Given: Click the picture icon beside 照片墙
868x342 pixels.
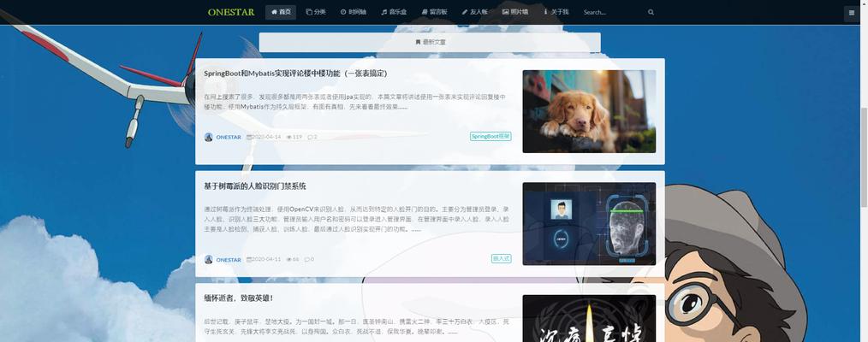Looking at the screenshot, I should point(505,12).
